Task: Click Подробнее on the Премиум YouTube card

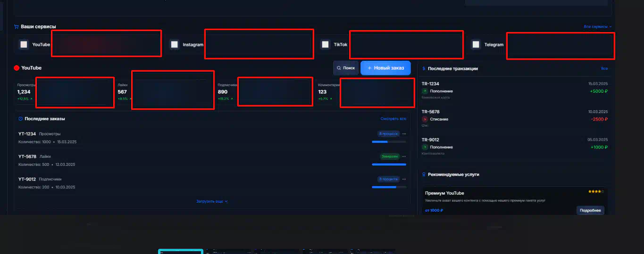Action: point(590,210)
